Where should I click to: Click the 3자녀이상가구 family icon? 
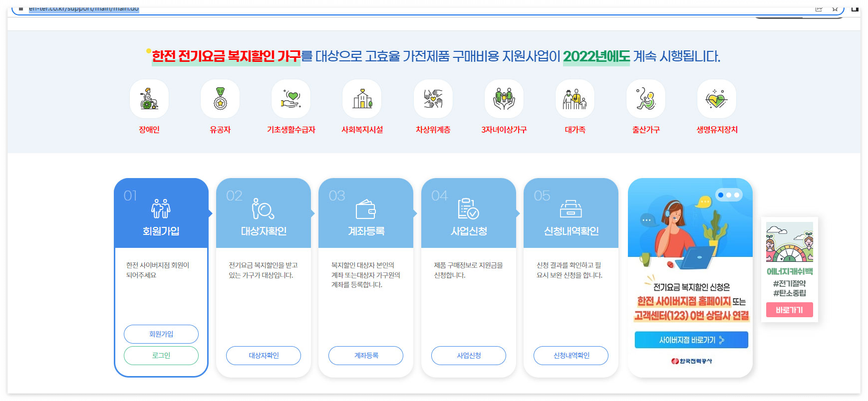[504, 99]
